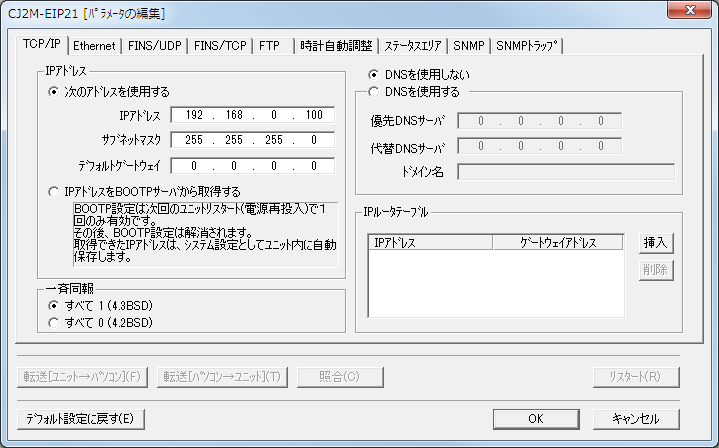Select DNSを使用しない option
Viewport: 719px width, 448px height.
point(375,75)
